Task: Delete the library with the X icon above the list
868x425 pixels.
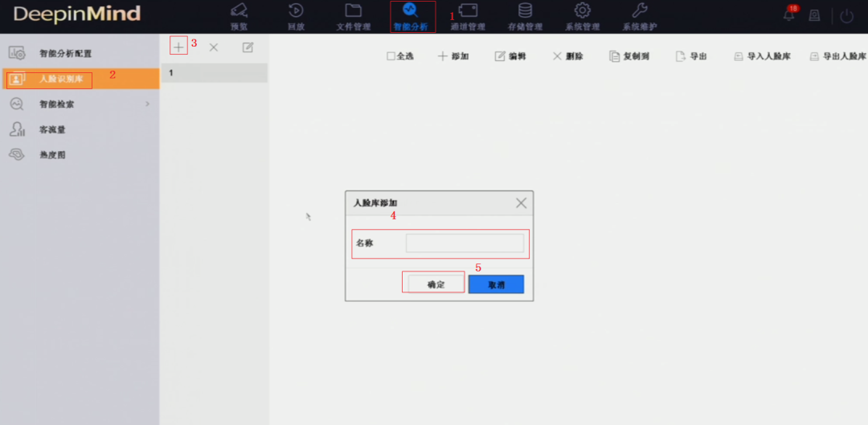Action: pyautogui.click(x=214, y=47)
